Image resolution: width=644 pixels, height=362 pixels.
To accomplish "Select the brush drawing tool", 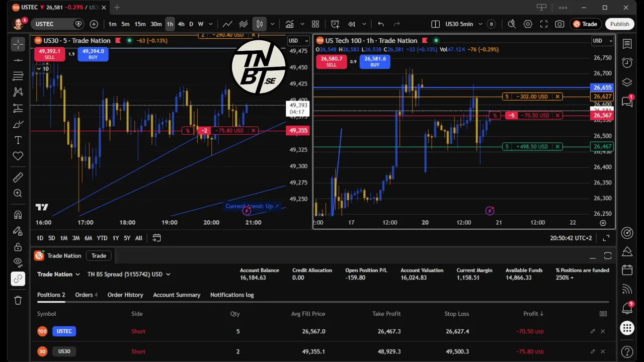I will [x=18, y=124].
